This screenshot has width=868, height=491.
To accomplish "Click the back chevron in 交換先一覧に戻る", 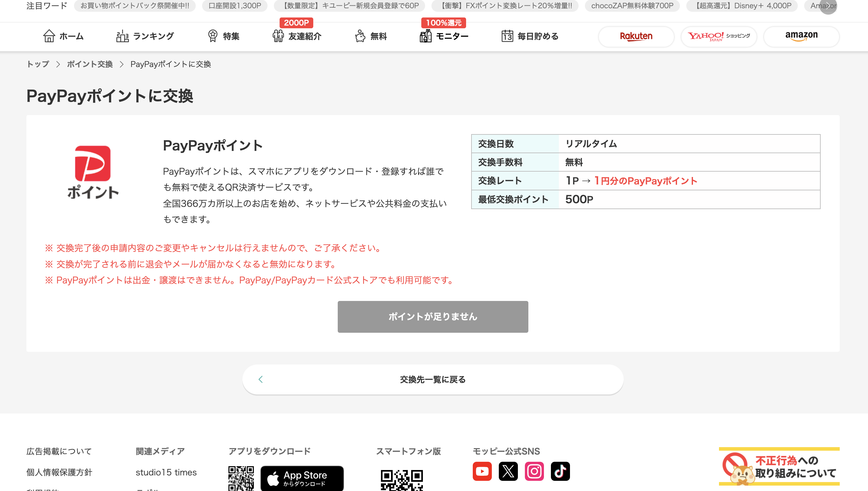I will (261, 379).
